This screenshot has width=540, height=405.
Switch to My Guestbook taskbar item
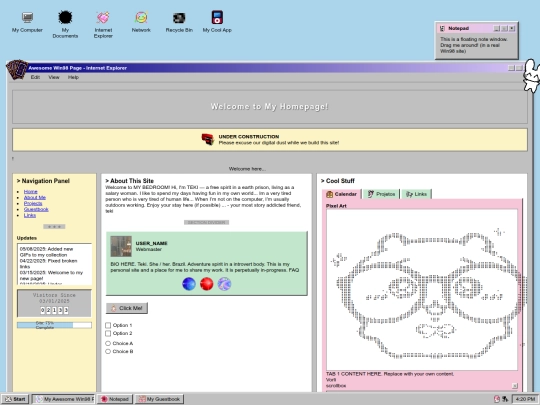[159, 399]
